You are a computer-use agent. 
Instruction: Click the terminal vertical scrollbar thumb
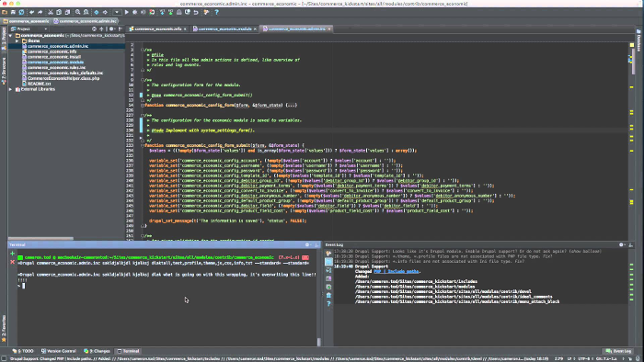318,342
